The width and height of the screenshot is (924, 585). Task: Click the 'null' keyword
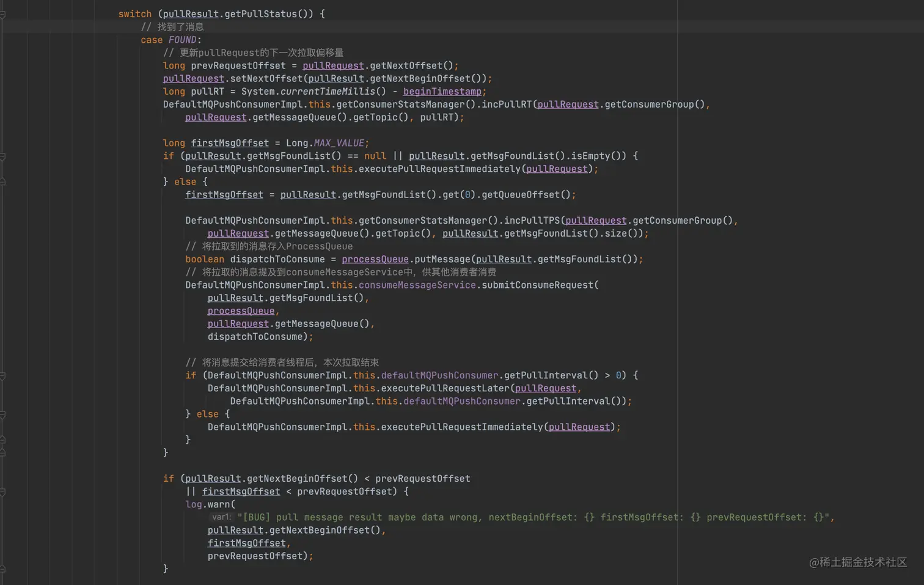tap(375, 156)
